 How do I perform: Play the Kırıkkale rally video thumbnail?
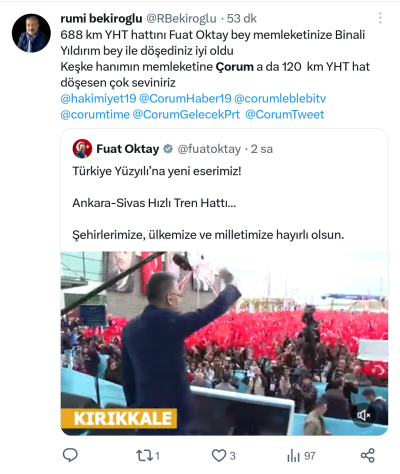pos(224,343)
